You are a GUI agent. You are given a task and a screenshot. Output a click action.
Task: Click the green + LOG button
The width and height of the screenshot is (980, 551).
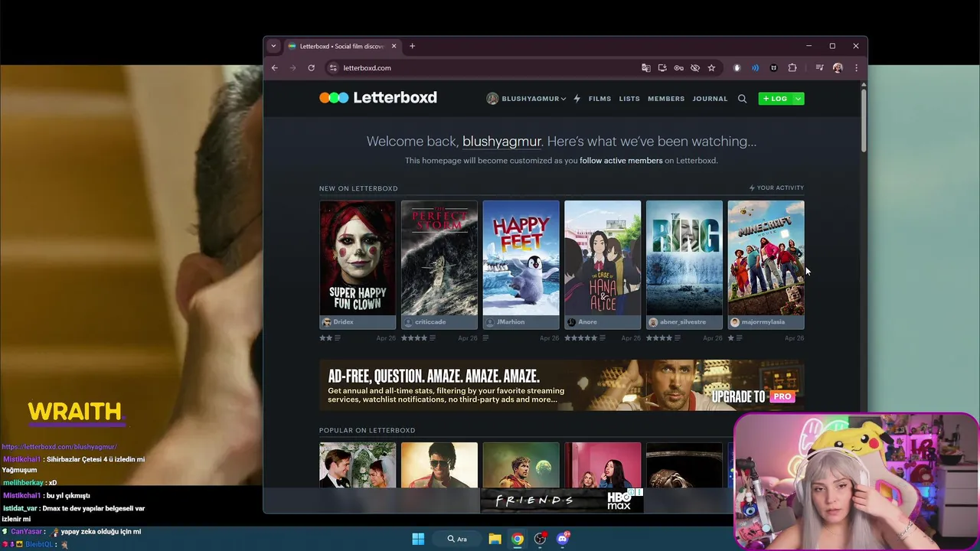coord(776,99)
